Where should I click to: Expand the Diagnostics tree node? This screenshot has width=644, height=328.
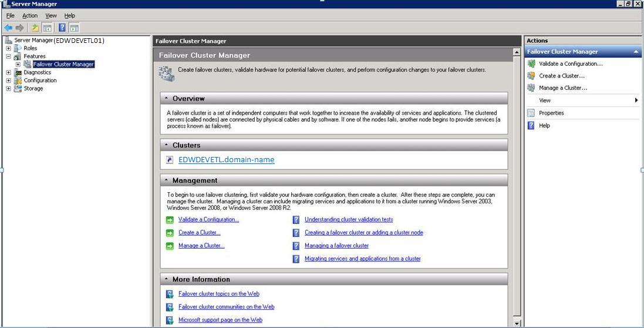coord(9,72)
